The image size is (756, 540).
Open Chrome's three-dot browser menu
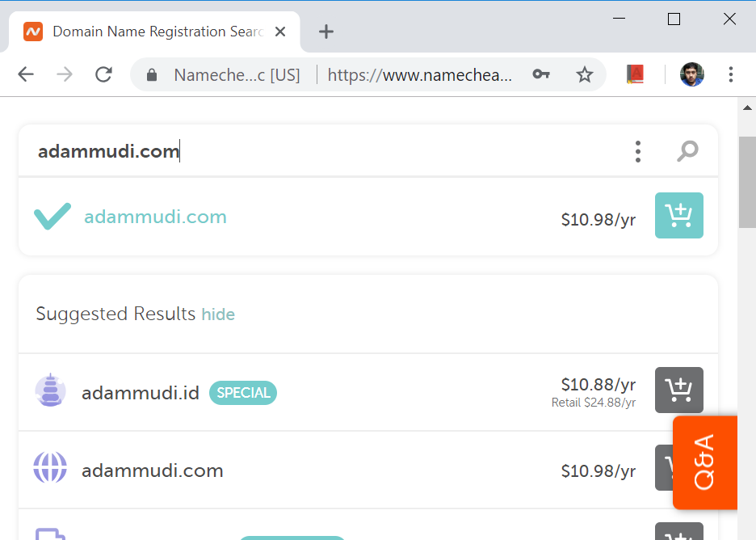click(x=731, y=74)
